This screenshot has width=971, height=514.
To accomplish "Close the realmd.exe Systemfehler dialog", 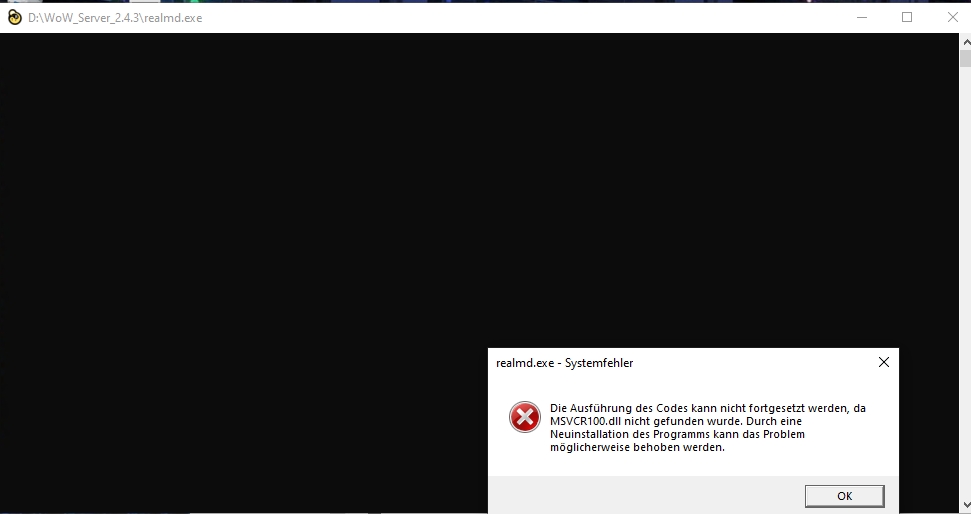I will pyautogui.click(x=884, y=362).
